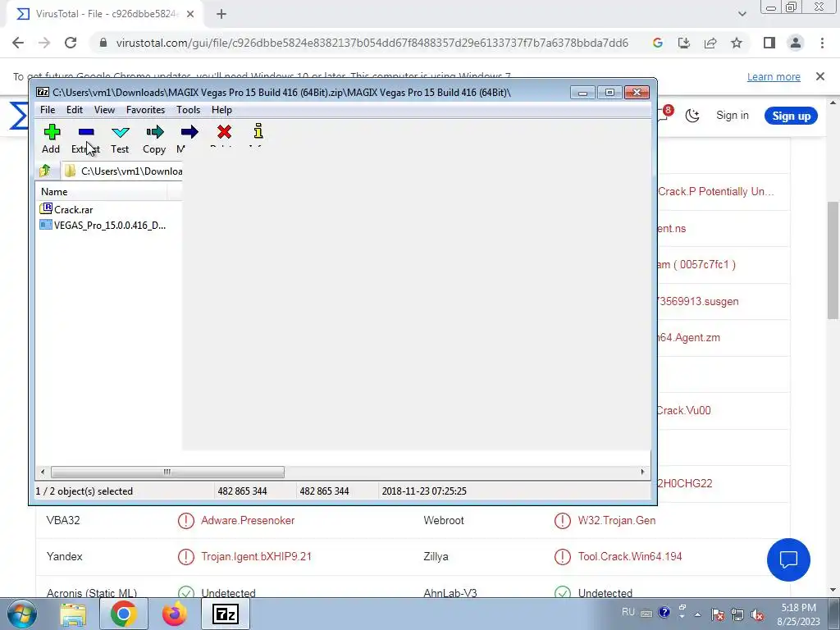Dismiss the Chrome update infobar
The image size is (840, 630).
(x=819, y=76)
